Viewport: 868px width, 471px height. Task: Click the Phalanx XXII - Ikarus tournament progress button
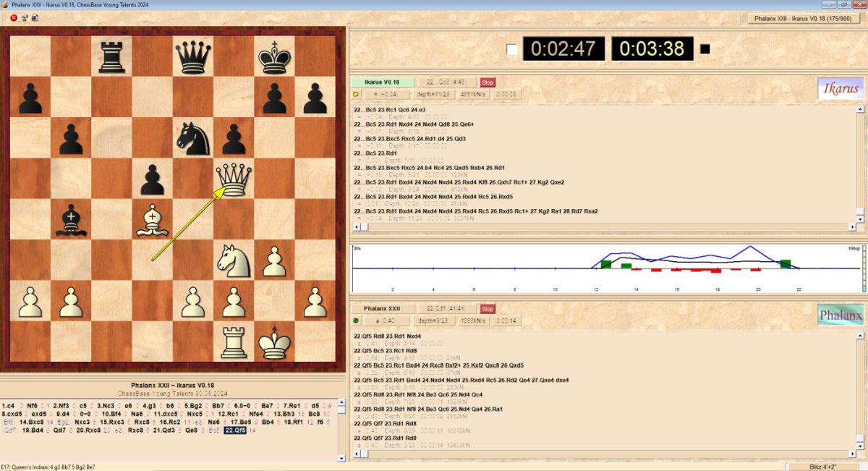tap(804, 18)
